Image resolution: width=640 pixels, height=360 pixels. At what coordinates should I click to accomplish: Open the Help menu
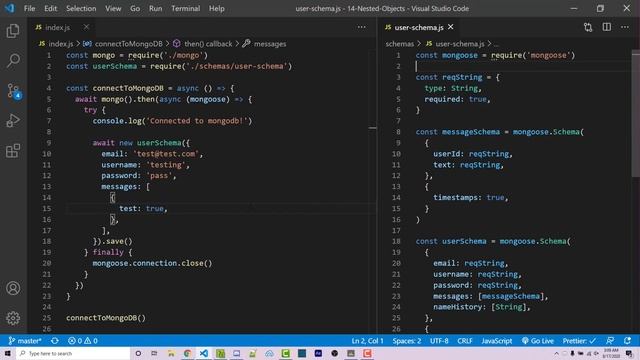[x=217, y=8]
